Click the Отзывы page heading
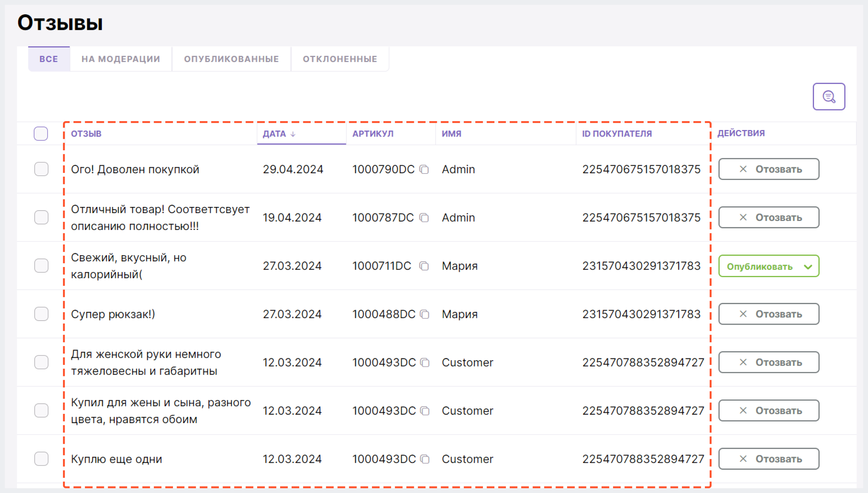Screen dimensions: 868x493 click(60, 23)
